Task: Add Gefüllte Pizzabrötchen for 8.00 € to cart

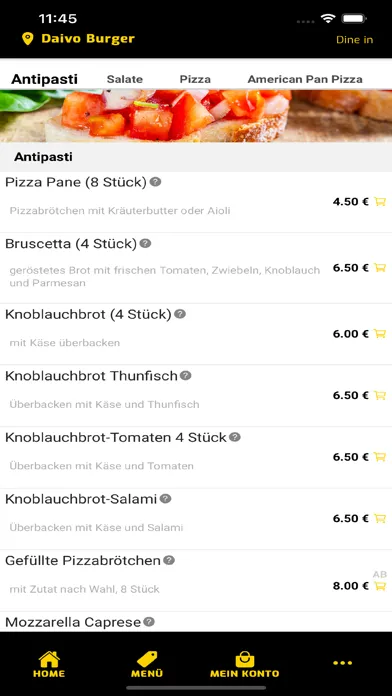Action: (x=380, y=586)
